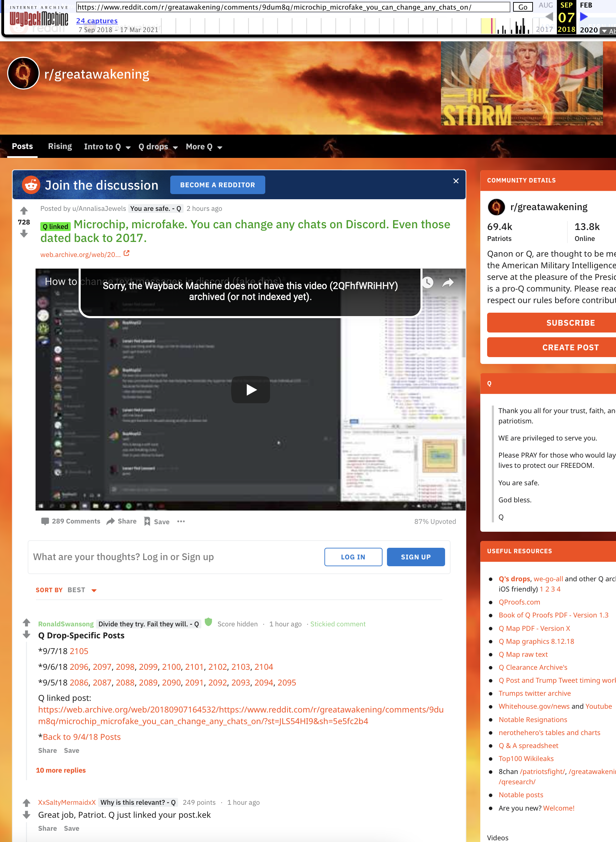Open Q drop 2095 link

click(287, 682)
